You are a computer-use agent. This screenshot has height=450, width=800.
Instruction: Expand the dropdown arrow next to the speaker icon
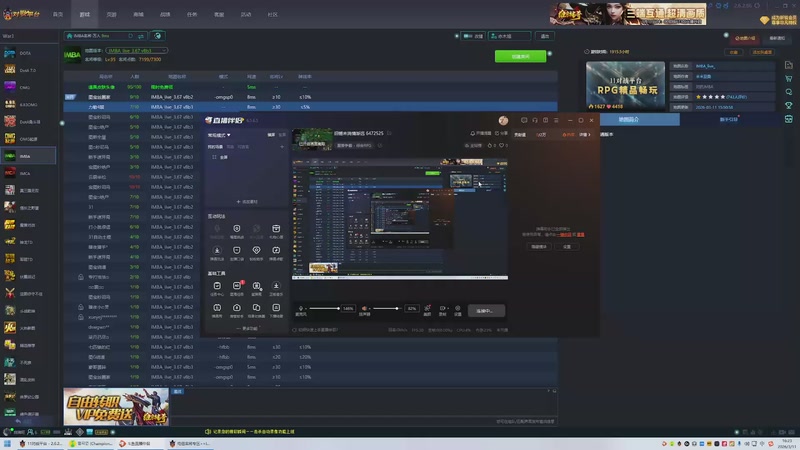click(x=369, y=309)
